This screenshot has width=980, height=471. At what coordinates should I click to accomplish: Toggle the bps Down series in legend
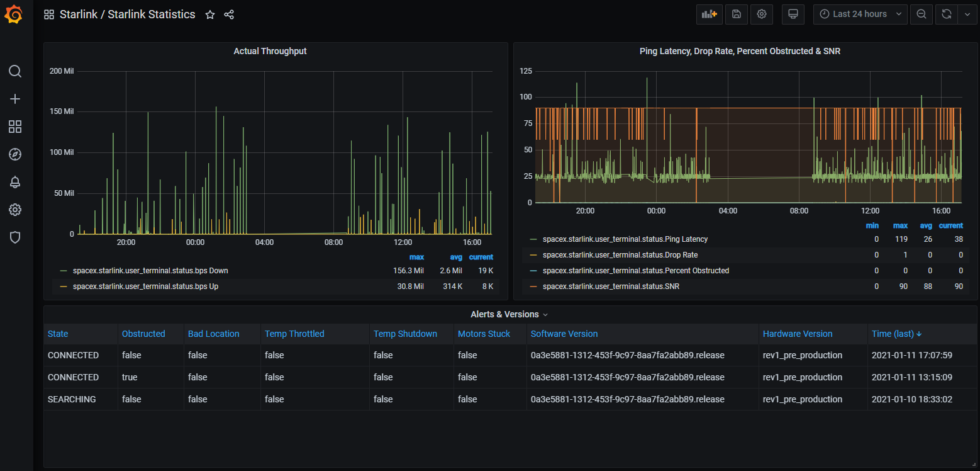150,271
